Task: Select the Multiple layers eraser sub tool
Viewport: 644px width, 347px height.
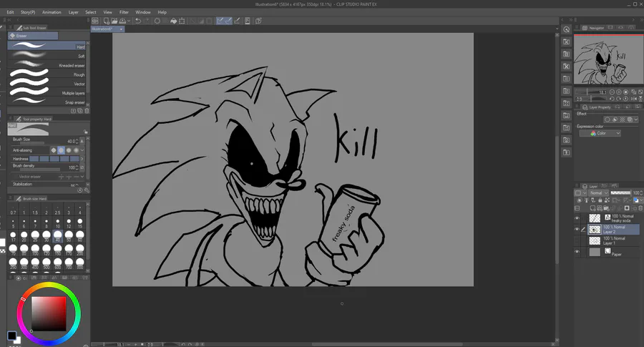Action: tap(47, 92)
